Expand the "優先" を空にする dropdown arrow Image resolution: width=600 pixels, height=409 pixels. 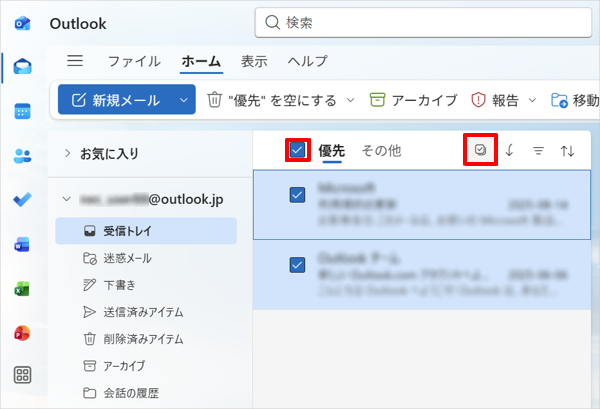(350, 100)
